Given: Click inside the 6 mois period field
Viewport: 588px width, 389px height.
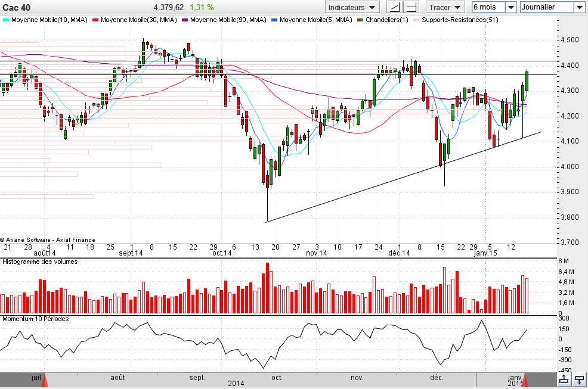Looking at the screenshot, I should coord(489,7).
